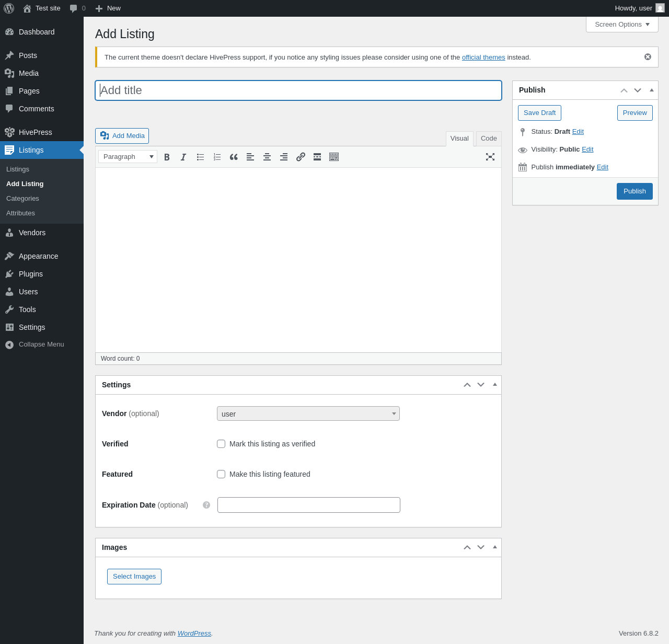The width and height of the screenshot is (669, 644).
Task: Click the Save Draft button
Action: [539, 113]
